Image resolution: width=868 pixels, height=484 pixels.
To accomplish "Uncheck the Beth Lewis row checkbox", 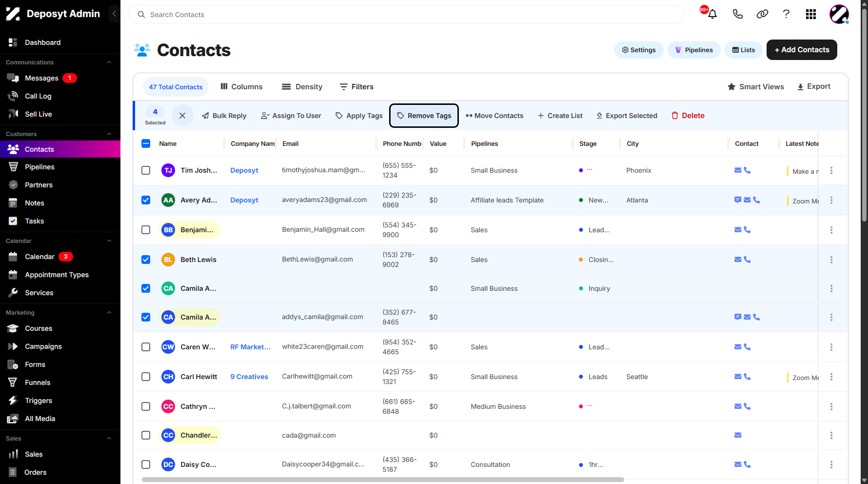I will tap(146, 260).
